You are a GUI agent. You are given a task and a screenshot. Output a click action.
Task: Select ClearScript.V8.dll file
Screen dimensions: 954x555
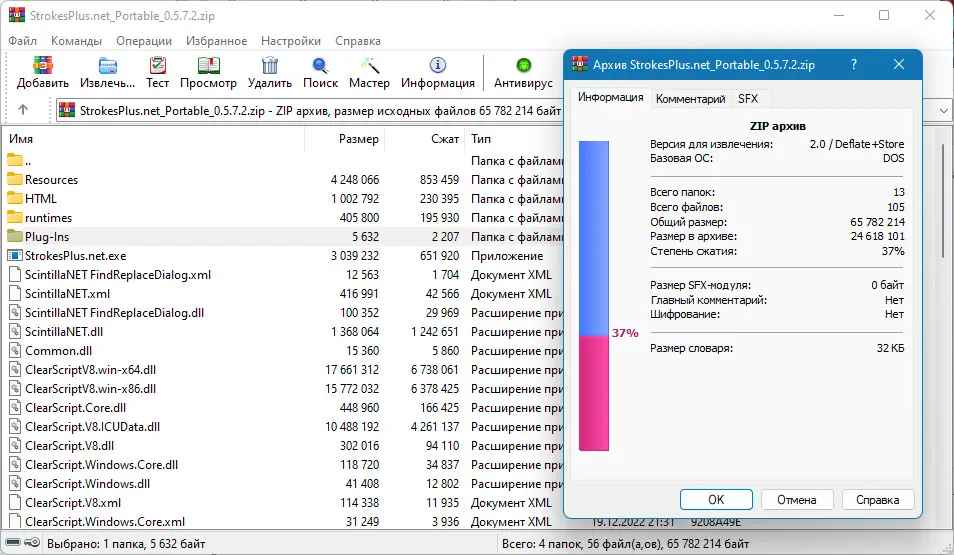pos(69,445)
